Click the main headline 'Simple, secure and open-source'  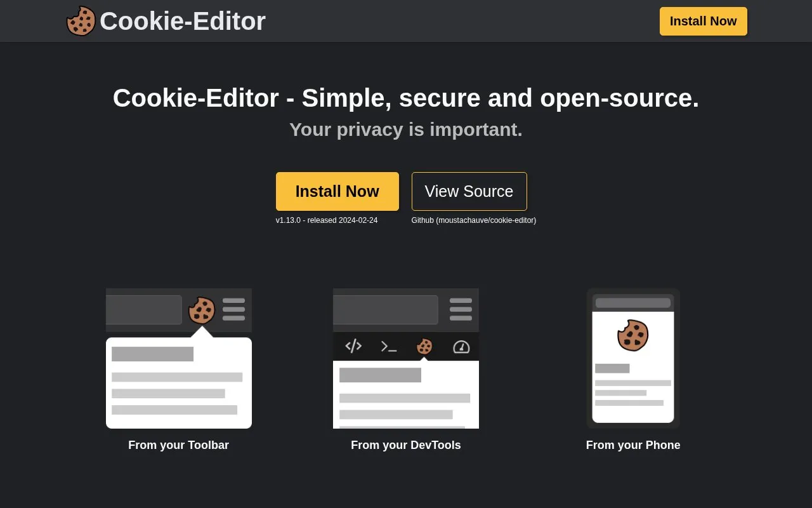point(406,98)
